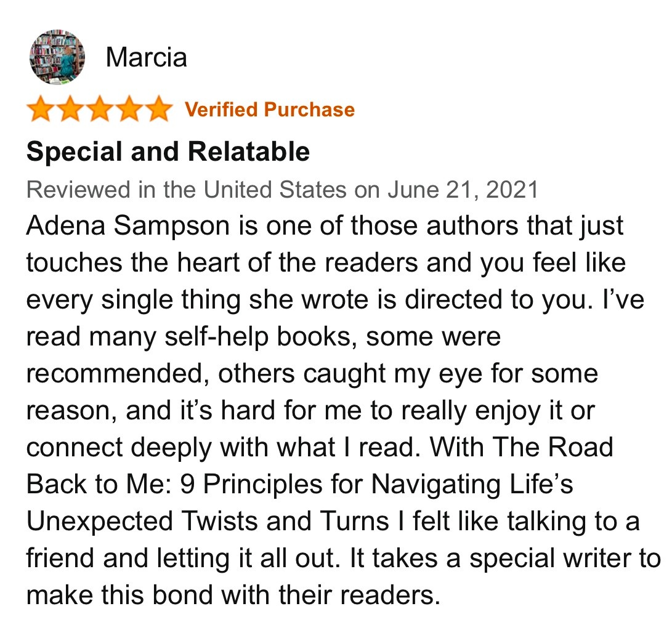This screenshot has width=672, height=630.
Task: Click the fourth orange rating star
Action: (129, 109)
